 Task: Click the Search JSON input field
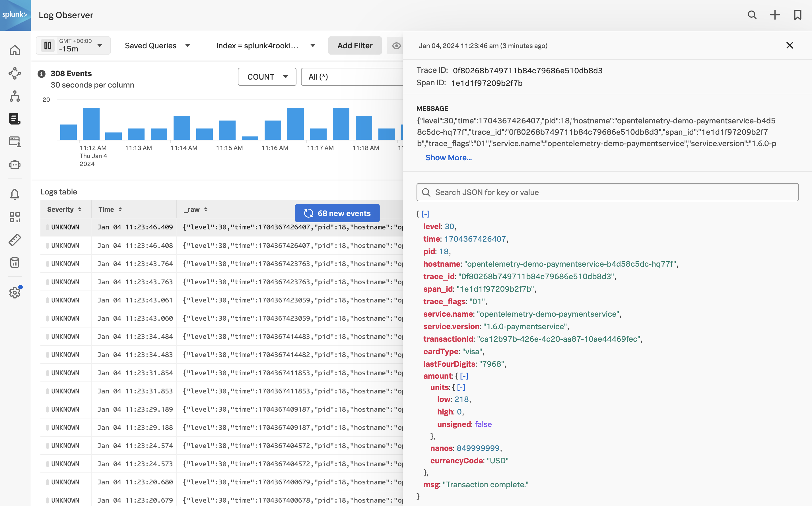tap(607, 192)
